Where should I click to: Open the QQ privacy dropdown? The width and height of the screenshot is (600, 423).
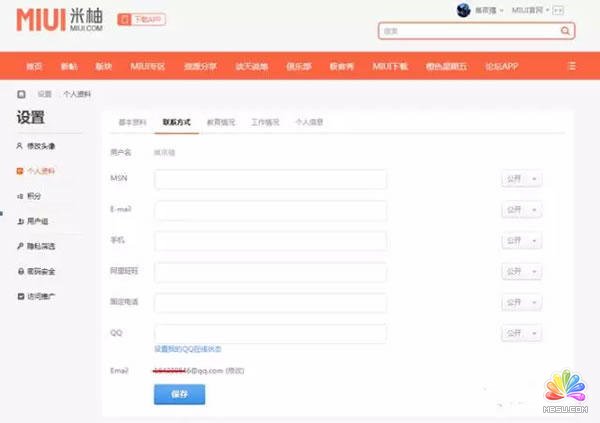(x=521, y=333)
